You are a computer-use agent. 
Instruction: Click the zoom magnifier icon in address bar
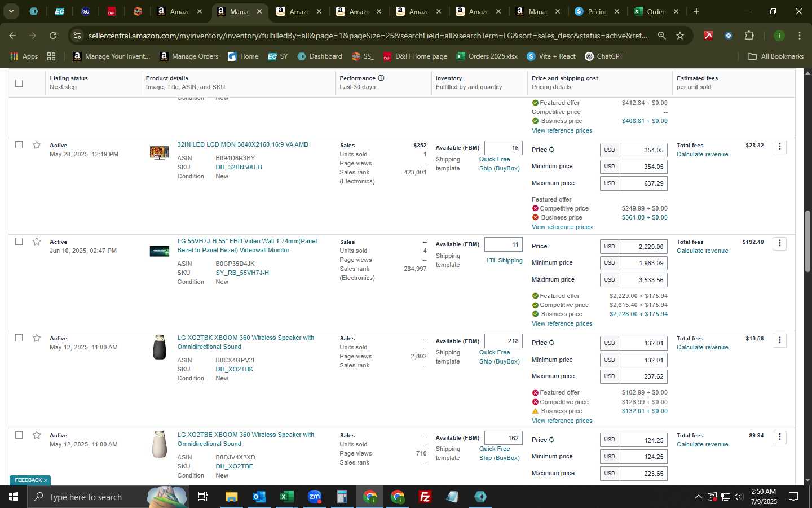click(x=661, y=36)
